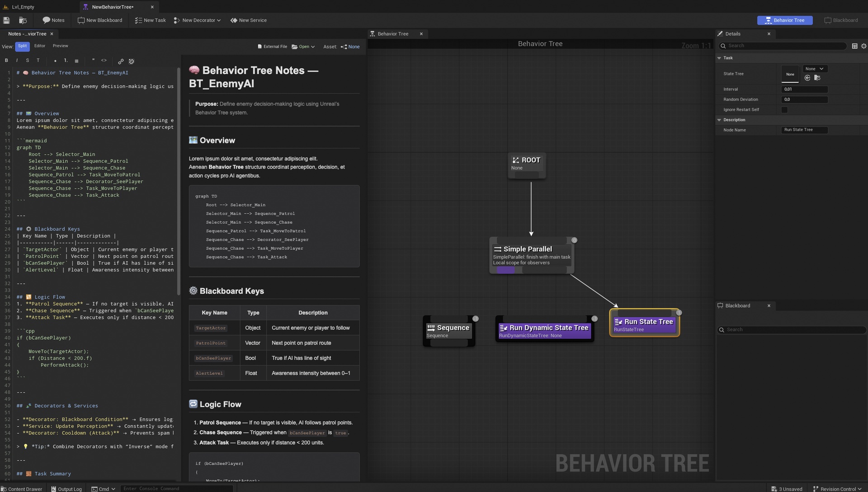This screenshot has width=868, height=492.
Task: Switch notes view to Editor
Action: pos(40,46)
